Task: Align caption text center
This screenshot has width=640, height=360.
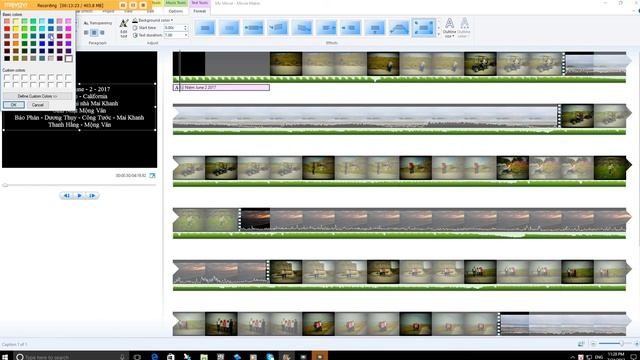Action: pyautogui.click(x=94, y=33)
